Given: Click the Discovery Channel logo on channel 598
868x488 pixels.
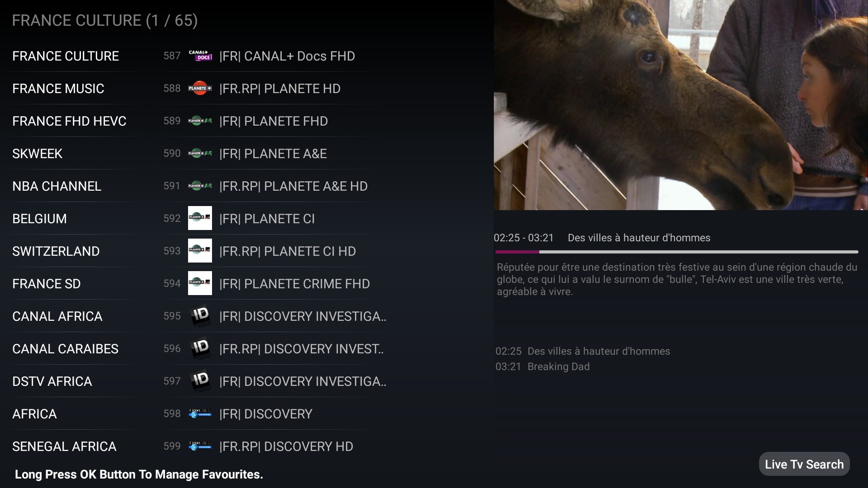Looking at the screenshot, I should [200, 413].
